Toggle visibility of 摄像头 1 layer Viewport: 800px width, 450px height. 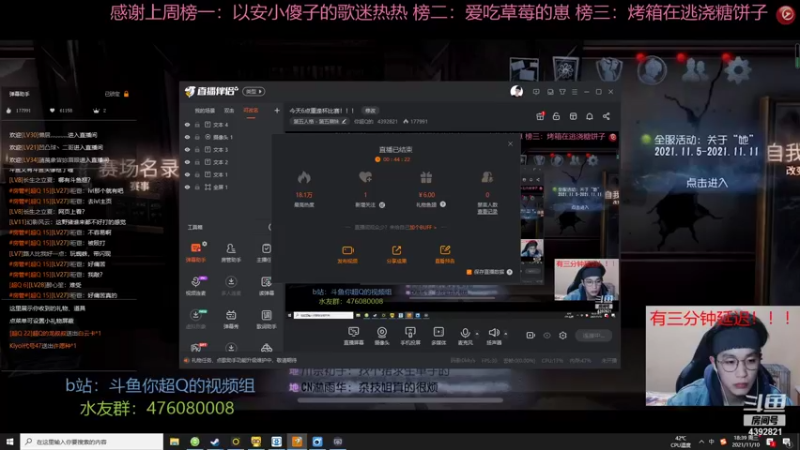click(x=187, y=137)
